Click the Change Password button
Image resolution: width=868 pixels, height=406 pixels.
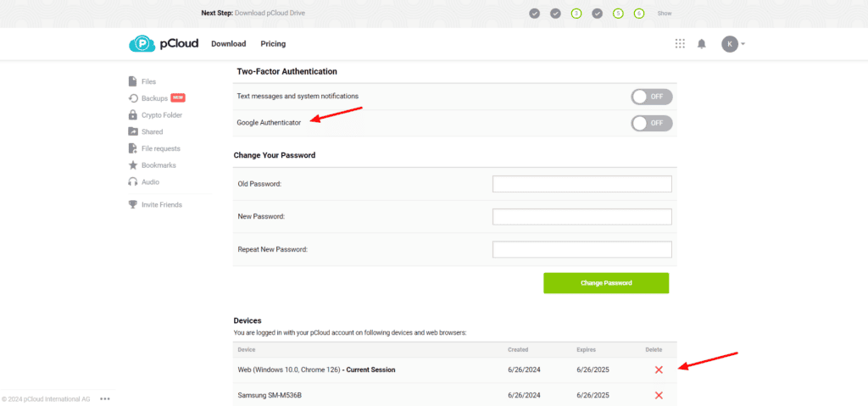(606, 283)
